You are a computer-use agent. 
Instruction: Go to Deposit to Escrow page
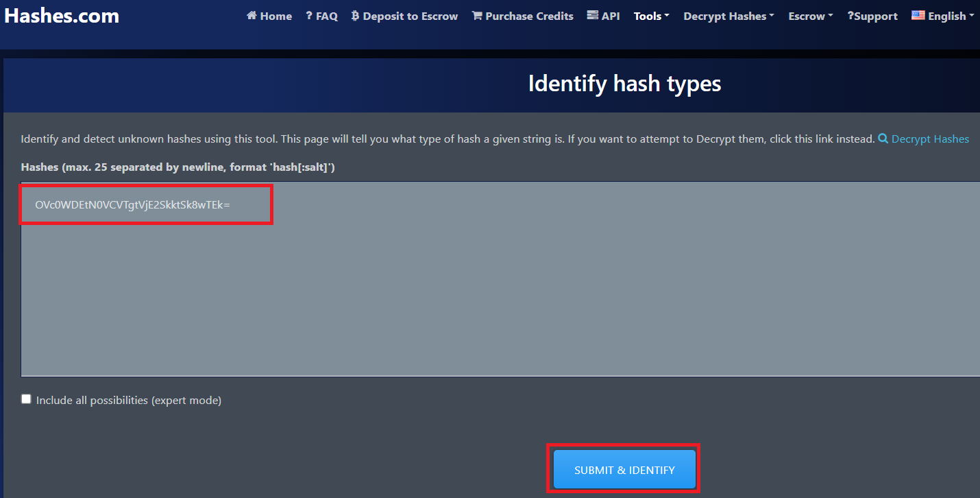(410, 16)
